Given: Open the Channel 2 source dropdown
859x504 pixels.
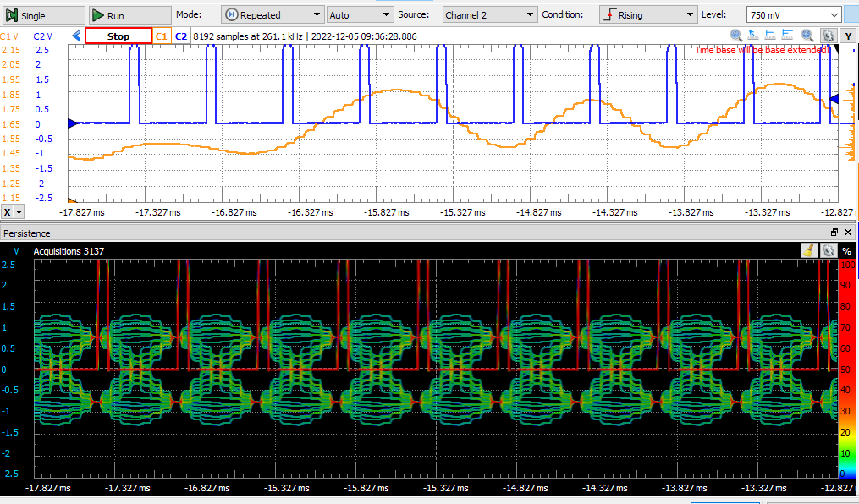Looking at the screenshot, I should (x=489, y=14).
